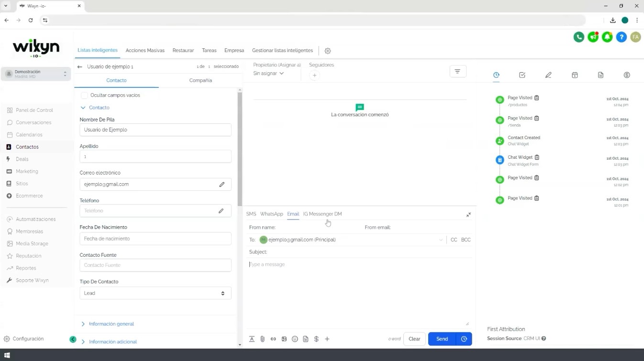Edit the Correo electrónico pencil icon
This screenshot has height=361, width=644.
pyautogui.click(x=222, y=184)
